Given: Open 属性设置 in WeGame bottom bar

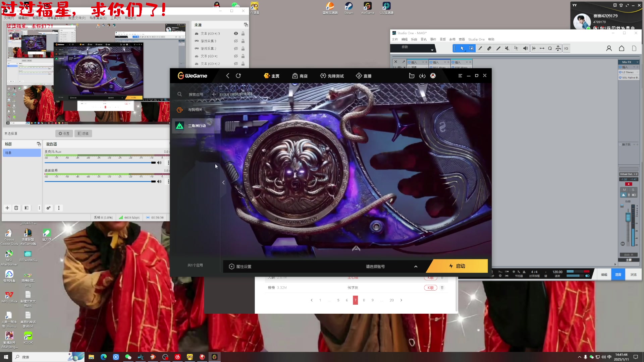Looking at the screenshot, I should (240, 266).
